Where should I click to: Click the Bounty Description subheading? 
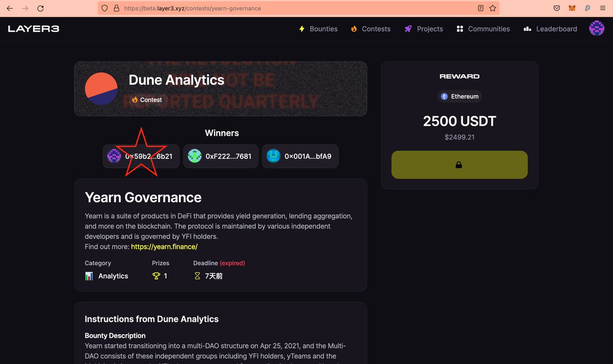tap(115, 335)
